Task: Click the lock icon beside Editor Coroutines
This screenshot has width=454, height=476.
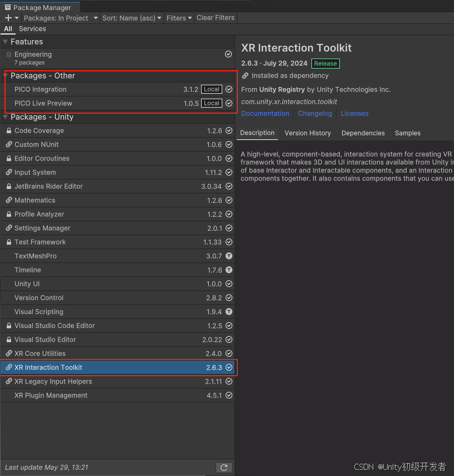Action: tap(9, 158)
